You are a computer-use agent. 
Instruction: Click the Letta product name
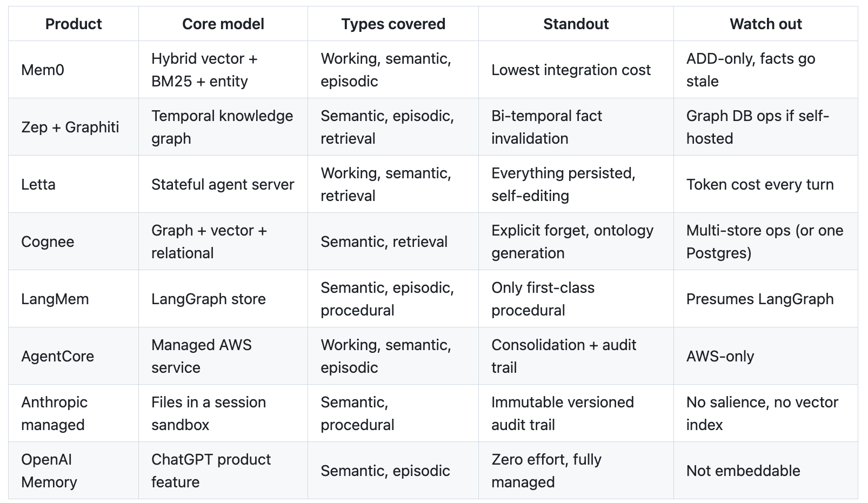point(38,185)
